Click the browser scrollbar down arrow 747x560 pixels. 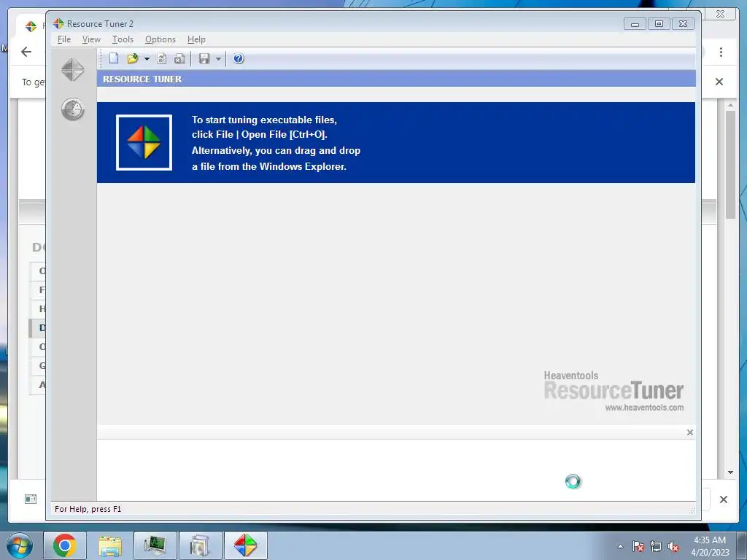730,472
